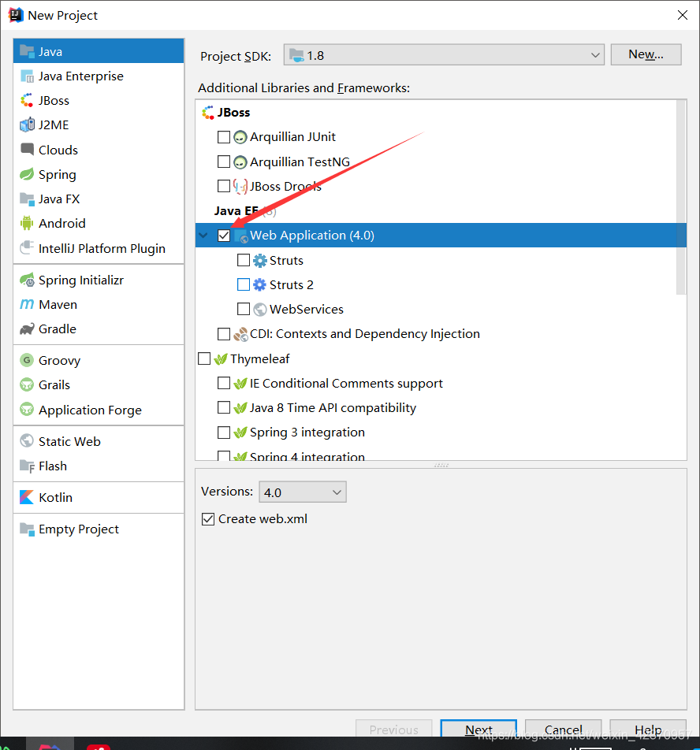Click the Gradle elephant icon
The width and height of the screenshot is (700, 750).
click(27, 329)
